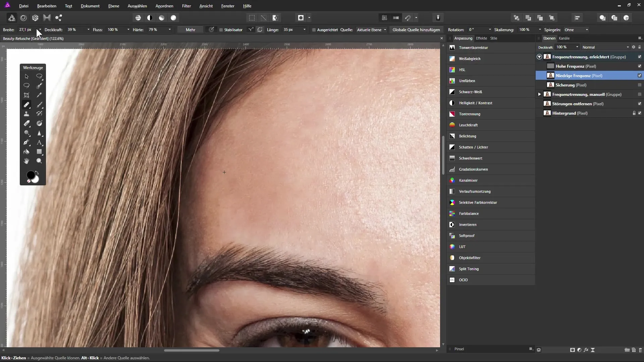Add a Gradationskurven adjustment
Image resolution: width=644 pixels, height=362 pixels.
[491, 169]
